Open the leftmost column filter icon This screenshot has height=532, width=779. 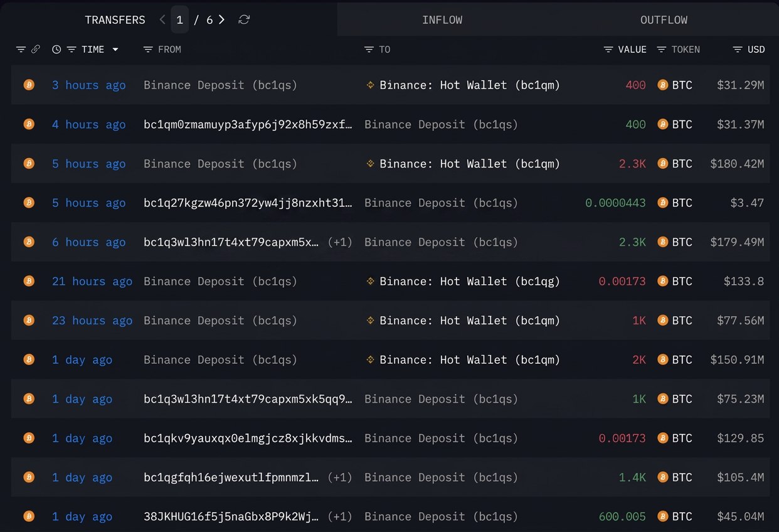(x=21, y=49)
